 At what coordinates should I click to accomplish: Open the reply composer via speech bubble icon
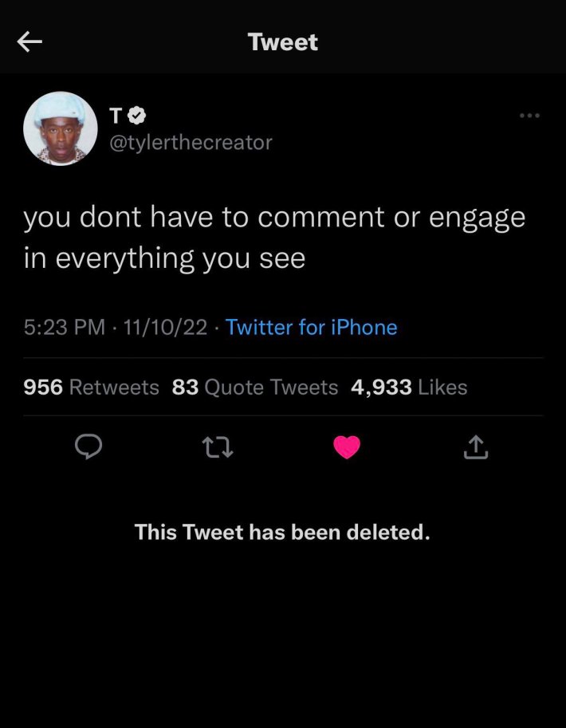(88, 447)
